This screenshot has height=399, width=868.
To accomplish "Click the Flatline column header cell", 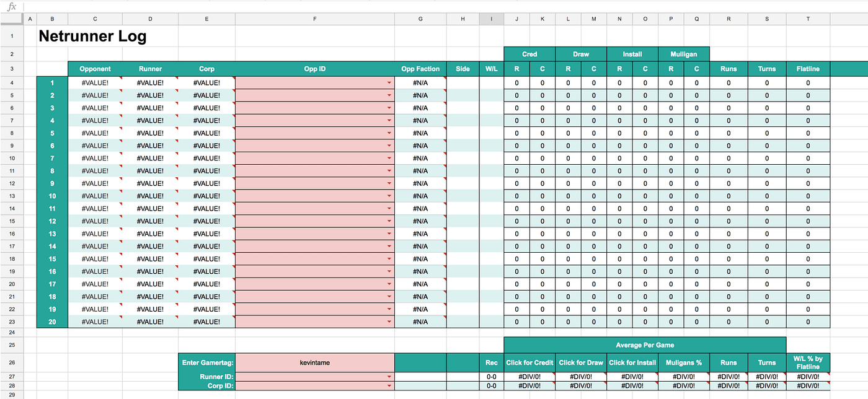I will (x=807, y=69).
